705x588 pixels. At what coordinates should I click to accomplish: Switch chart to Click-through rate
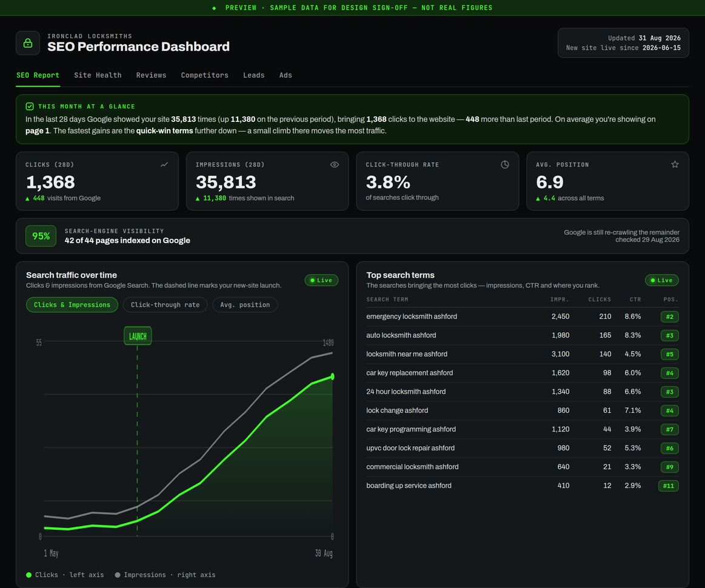(165, 305)
